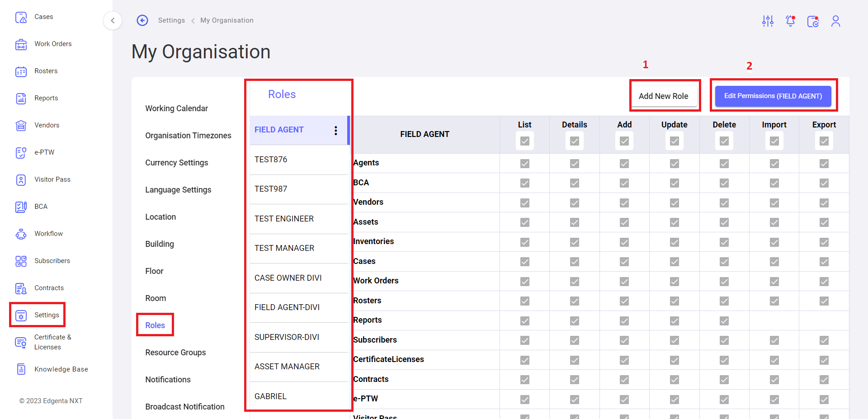Click the filter sliders icon in header
Screen dimensions: 868x419
[x=768, y=21]
